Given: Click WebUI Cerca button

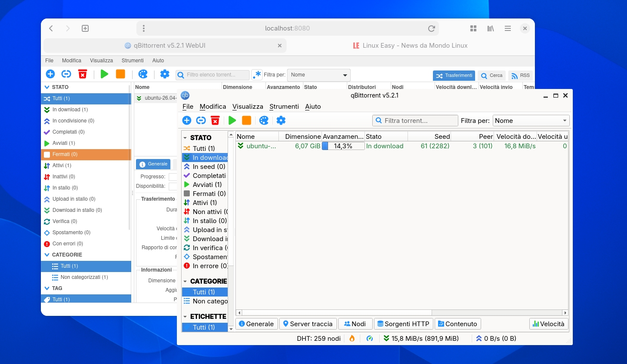Looking at the screenshot, I should tap(491, 76).
